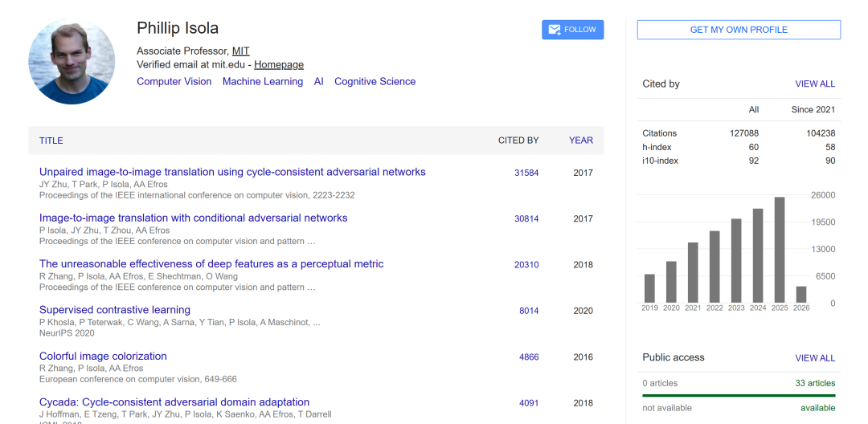The height and width of the screenshot is (424, 868).
Task: Expand Cited by with View All
Action: 815,84
